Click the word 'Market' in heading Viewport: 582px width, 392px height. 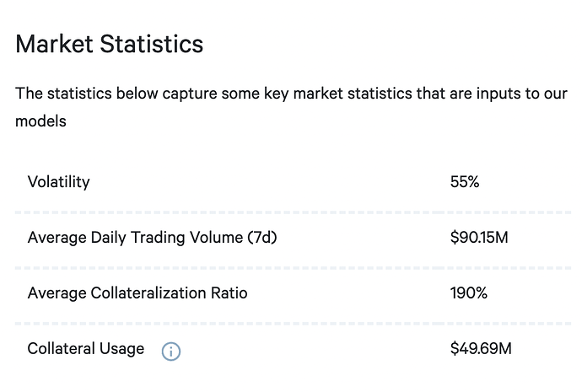54,44
